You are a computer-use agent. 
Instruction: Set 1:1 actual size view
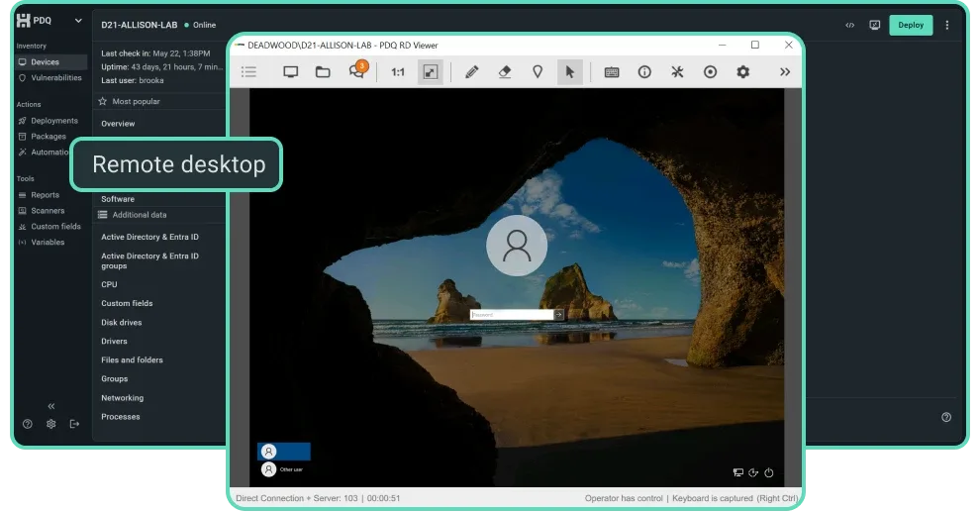[398, 72]
